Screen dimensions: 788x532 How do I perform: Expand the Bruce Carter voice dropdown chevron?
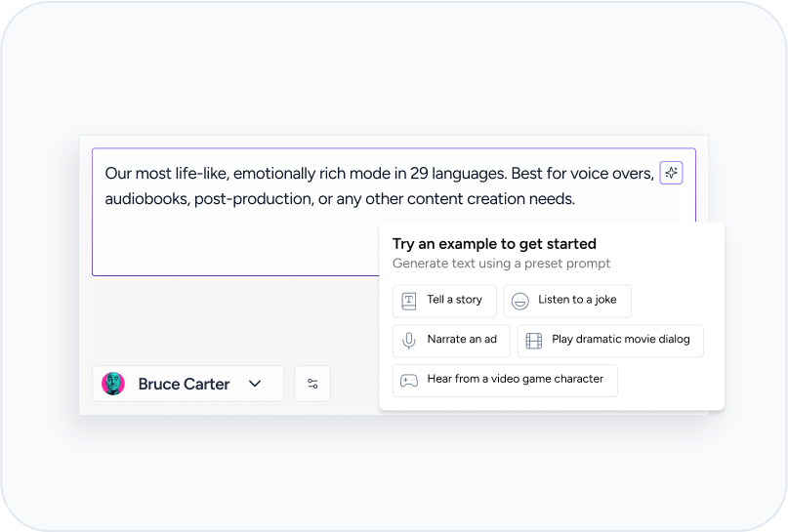[x=255, y=384]
